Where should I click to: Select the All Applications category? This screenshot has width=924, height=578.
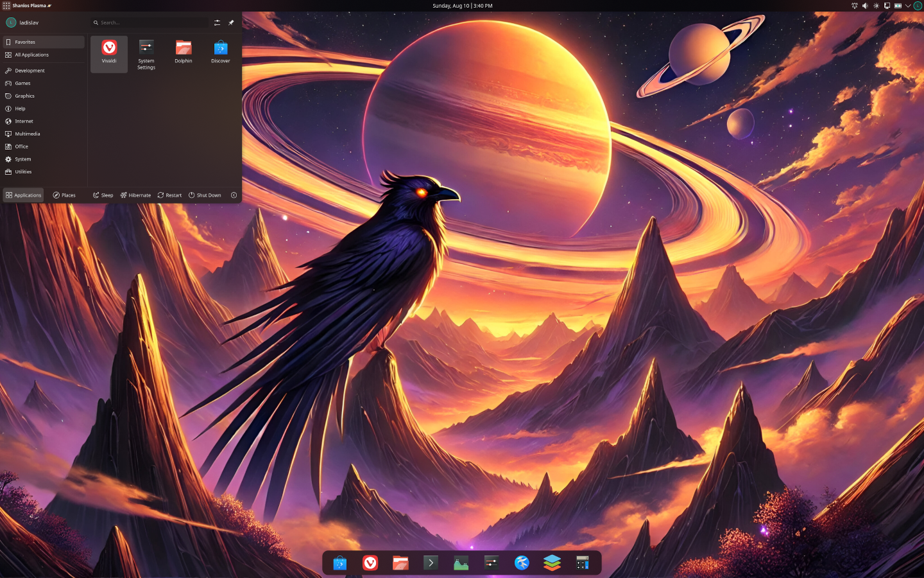click(31, 55)
